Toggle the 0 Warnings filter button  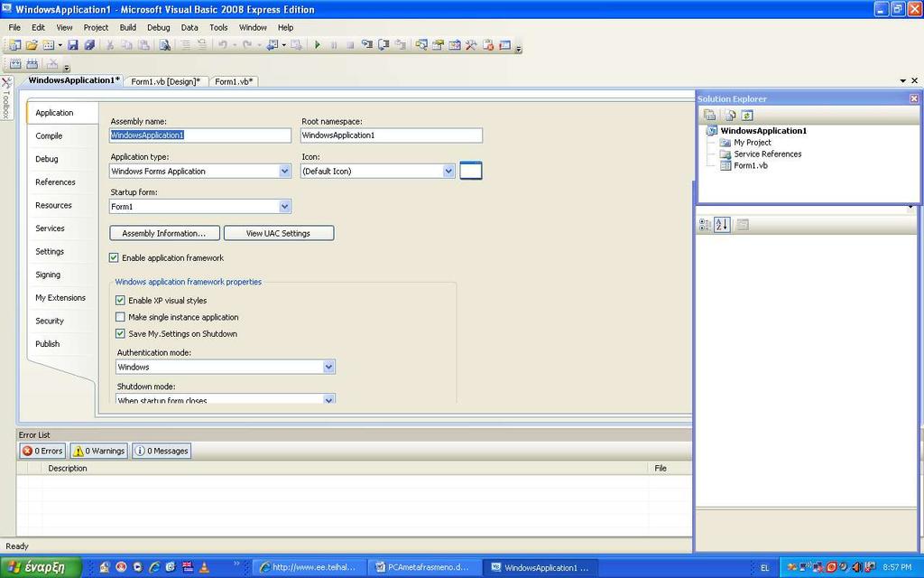pyautogui.click(x=99, y=451)
